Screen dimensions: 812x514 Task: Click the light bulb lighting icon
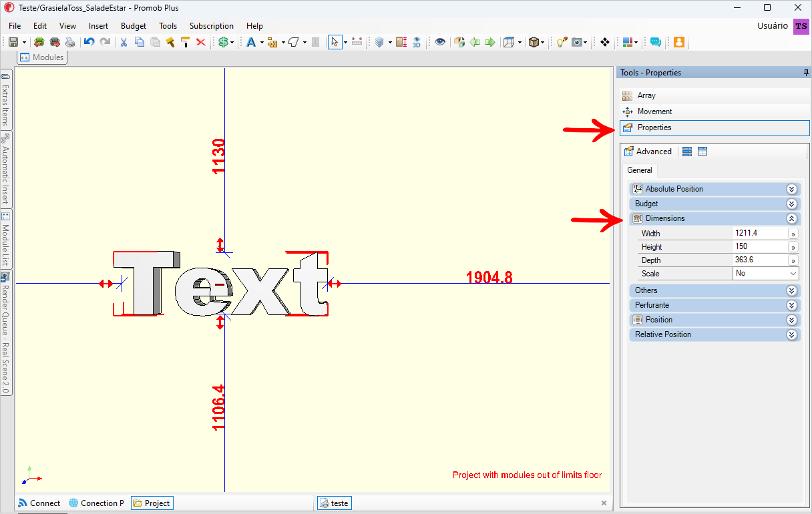(x=561, y=42)
